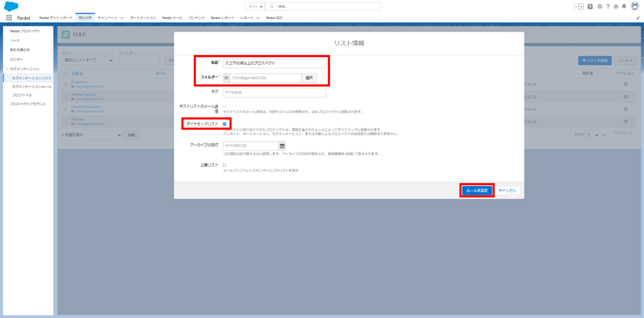
Task: Click the info icon beside 名前 column
Action: click(x=82, y=73)
